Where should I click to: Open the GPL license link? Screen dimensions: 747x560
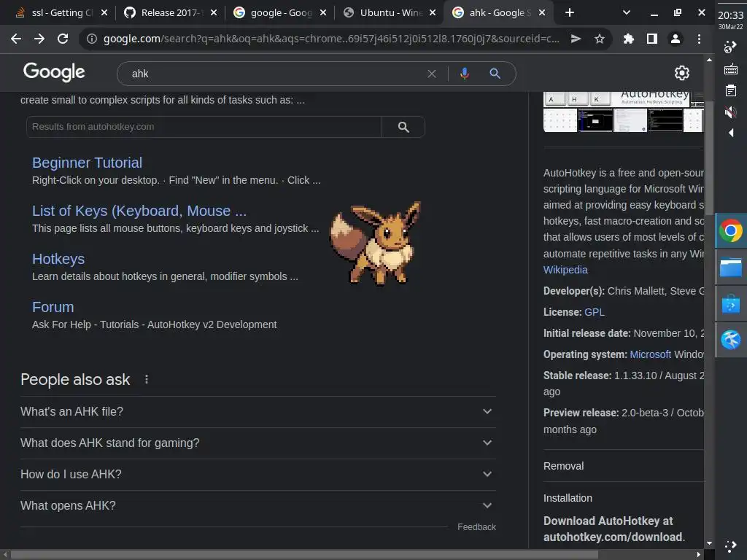pyautogui.click(x=594, y=312)
